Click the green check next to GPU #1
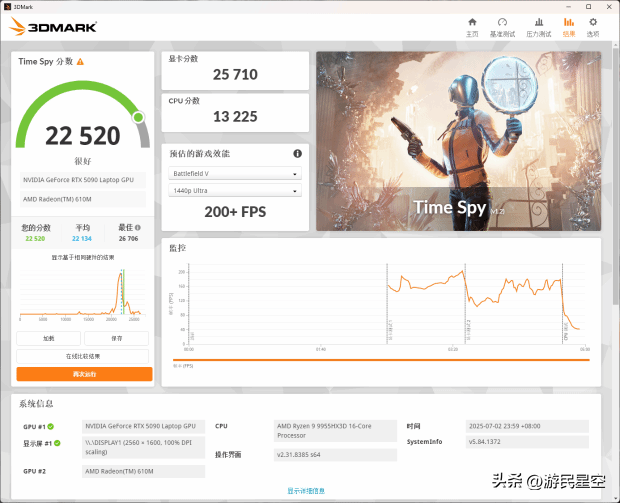 click(51, 427)
